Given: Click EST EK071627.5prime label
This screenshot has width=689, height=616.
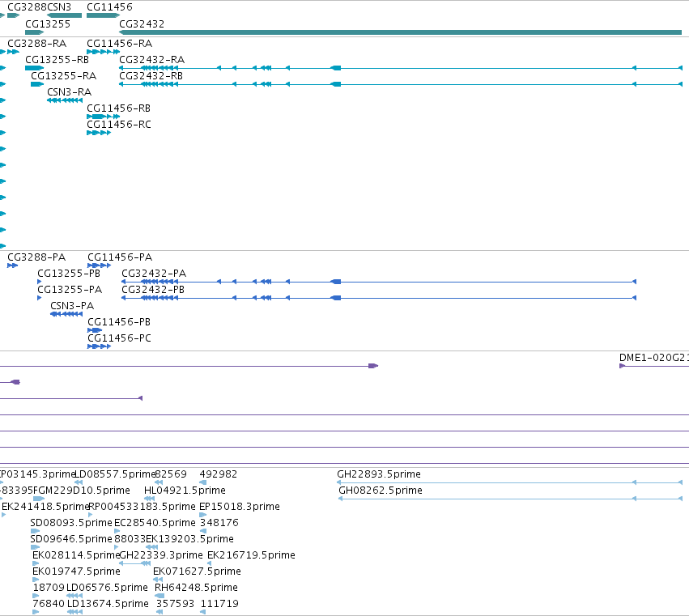Looking at the screenshot, I should pos(197,571).
